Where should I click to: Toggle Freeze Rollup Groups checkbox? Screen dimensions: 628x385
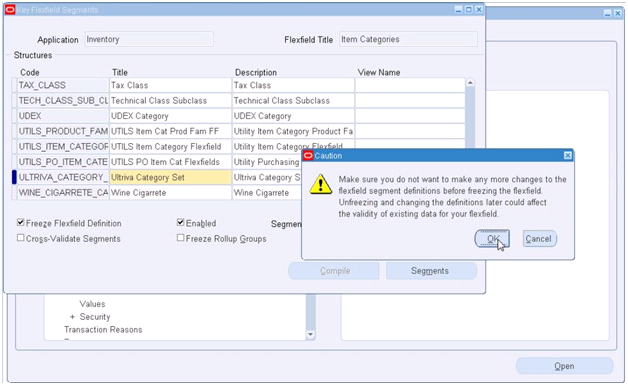pyautogui.click(x=181, y=238)
